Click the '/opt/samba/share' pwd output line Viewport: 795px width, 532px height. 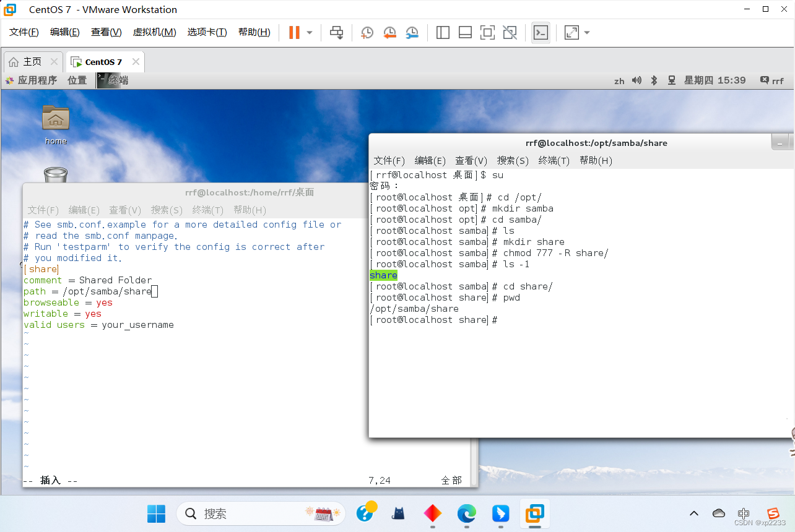pos(414,309)
